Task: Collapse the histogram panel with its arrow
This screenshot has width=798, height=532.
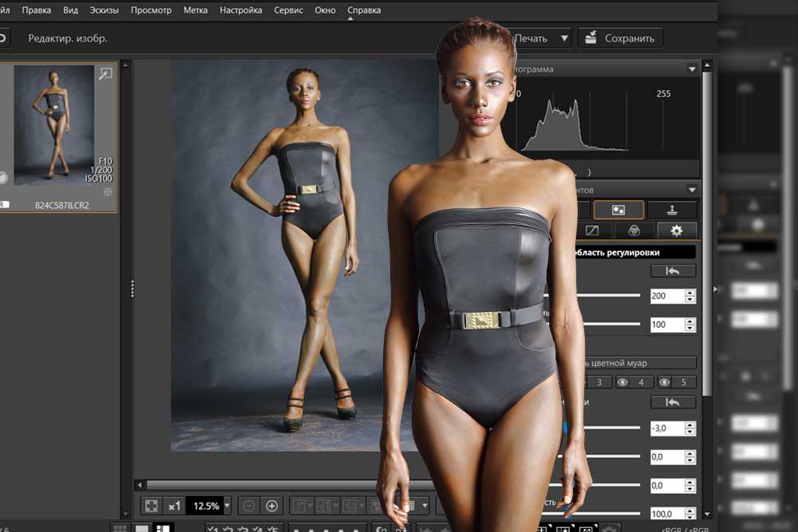Action: [x=692, y=69]
